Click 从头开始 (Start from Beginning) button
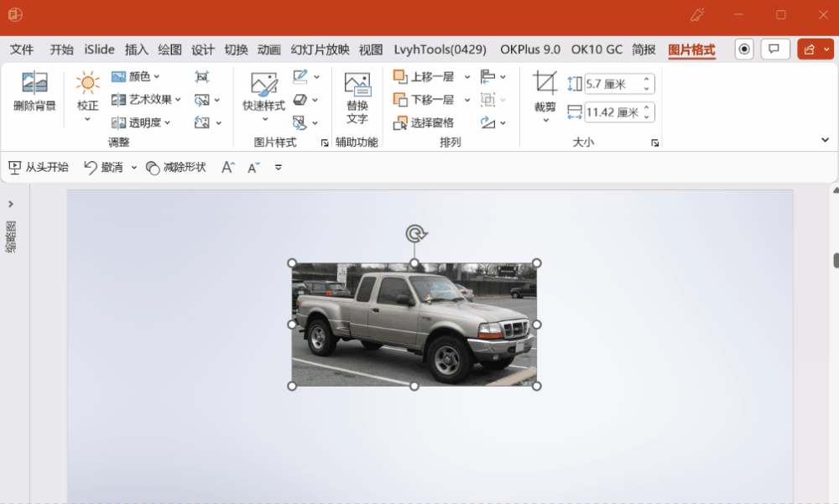 [39, 167]
